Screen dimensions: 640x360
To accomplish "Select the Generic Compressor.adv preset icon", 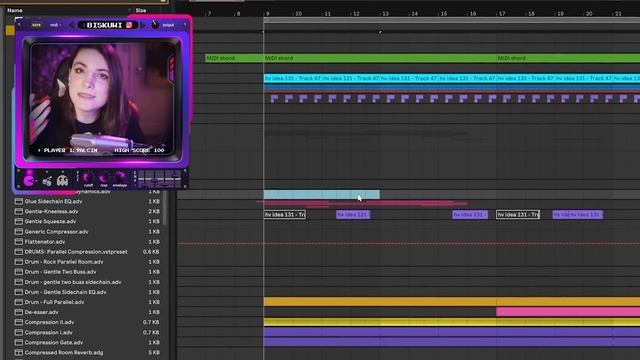I will (18, 231).
